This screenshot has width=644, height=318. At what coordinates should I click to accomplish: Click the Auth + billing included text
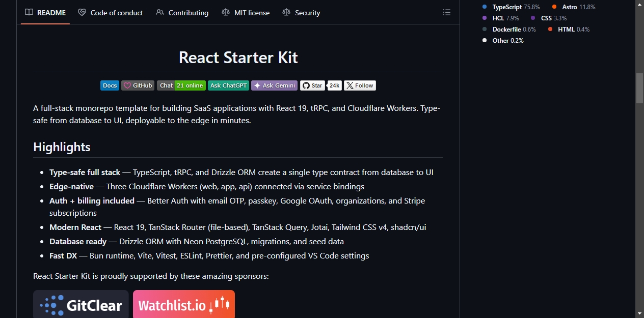click(92, 201)
